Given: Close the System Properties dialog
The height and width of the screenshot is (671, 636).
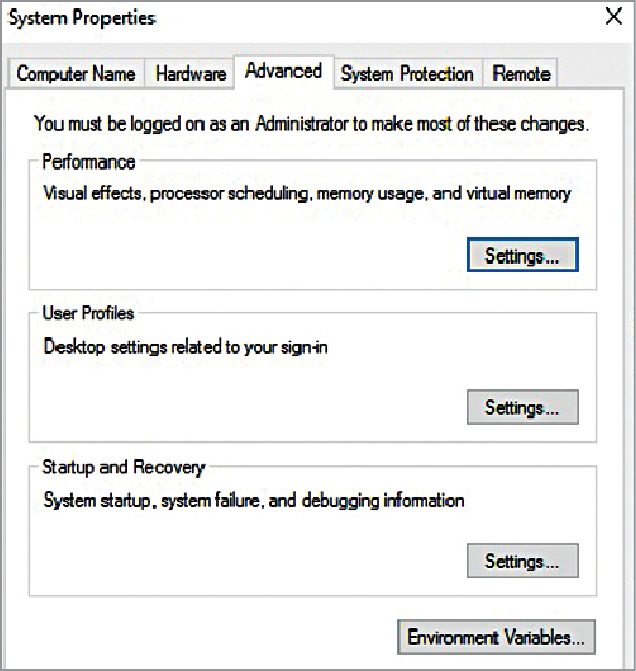Looking at the screenshot, I should coord(613,17).
